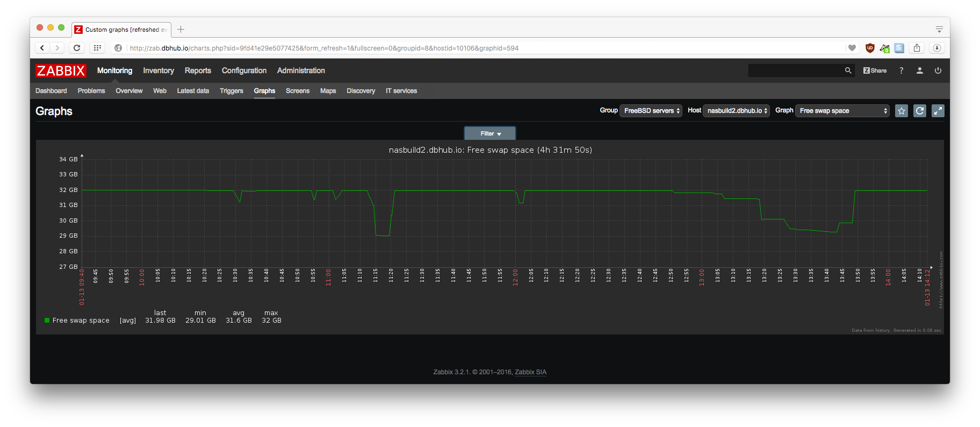
Task: Click the Graphs page heading
Action: tap(54, 111)
